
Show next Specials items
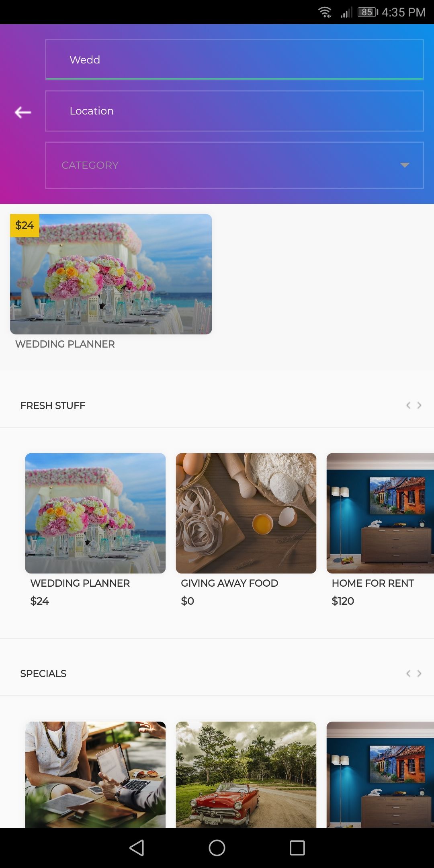click(x=419, y=674)
